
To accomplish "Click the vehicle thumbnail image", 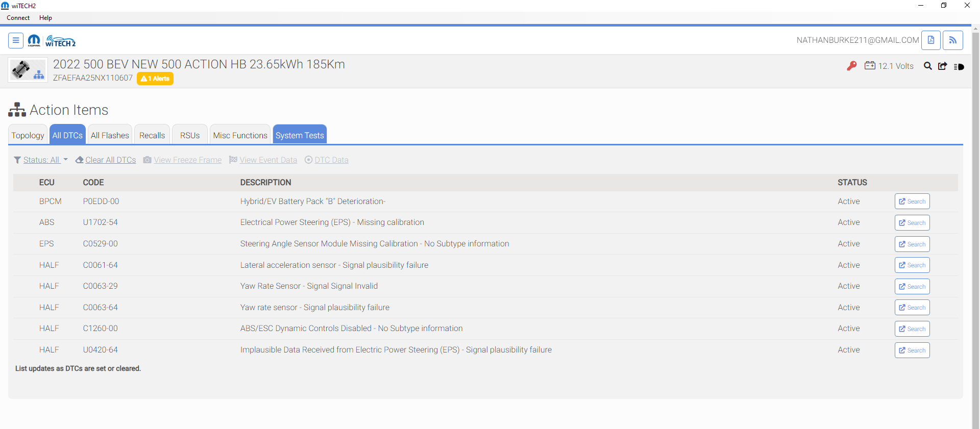I will pos(28,70).
